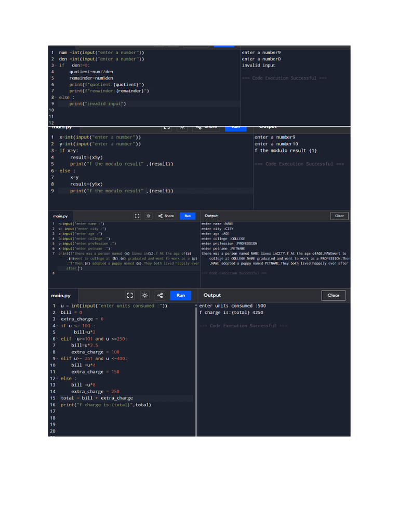Click the code line print("f charge is:{total}",total)
Screen dimensions: 399x532
(106, 405)
